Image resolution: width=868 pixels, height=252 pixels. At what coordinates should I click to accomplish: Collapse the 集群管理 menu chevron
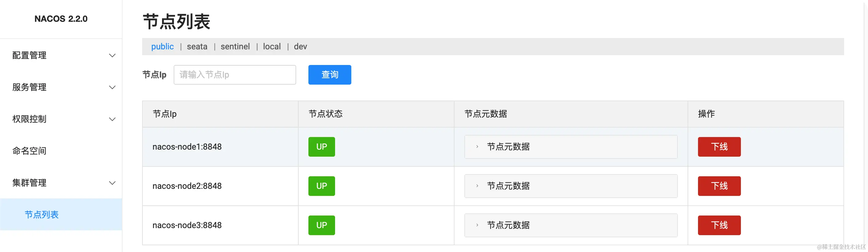pyautogui.click(x=112, y=183)
